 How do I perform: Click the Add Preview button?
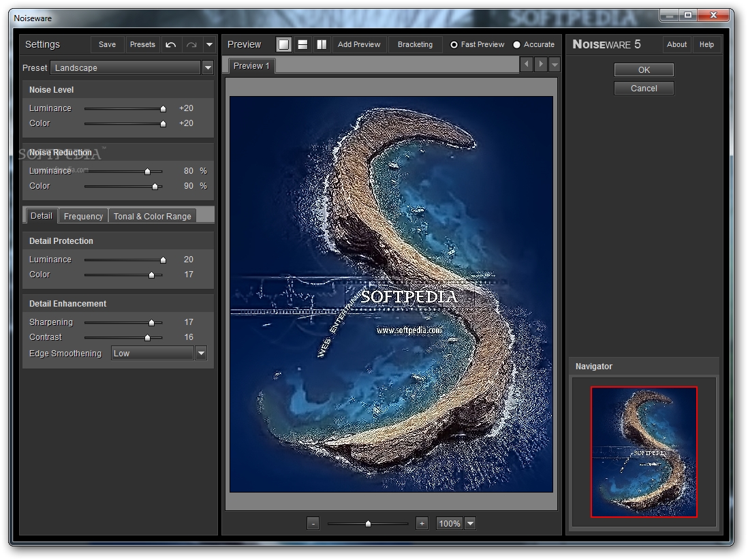pyautogui.click(x=359, y=44)
